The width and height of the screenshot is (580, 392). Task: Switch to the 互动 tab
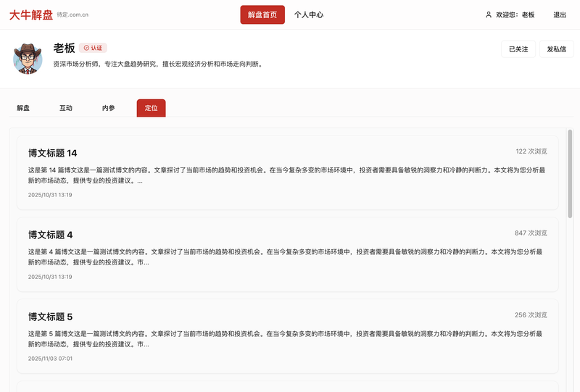click(66, 108)
